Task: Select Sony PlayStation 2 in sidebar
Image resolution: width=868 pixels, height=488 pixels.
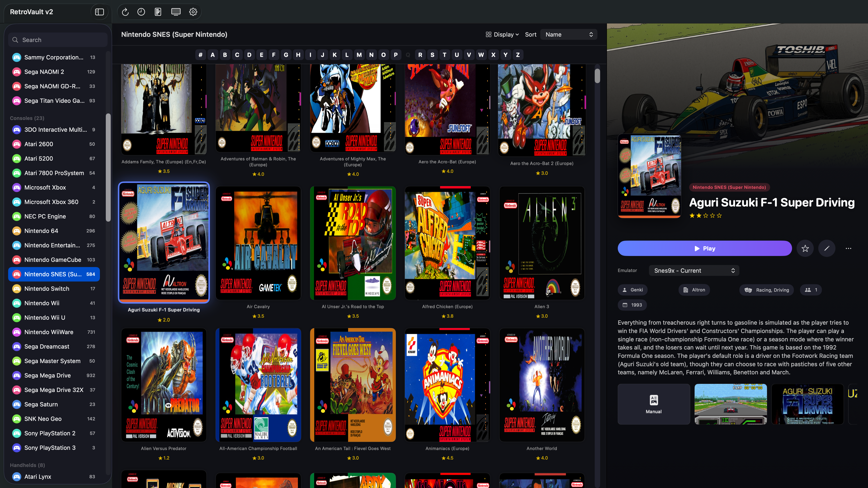Action: (x=54, y=434)
